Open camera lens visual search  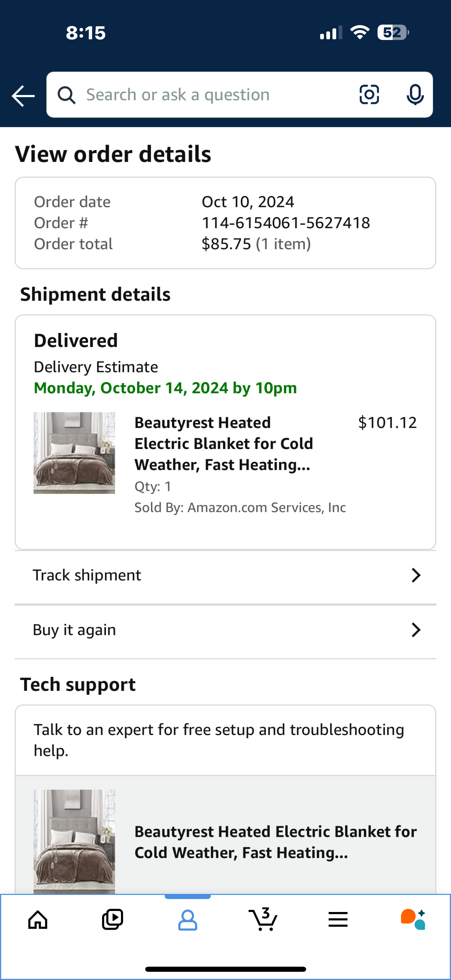click(369, 94)
